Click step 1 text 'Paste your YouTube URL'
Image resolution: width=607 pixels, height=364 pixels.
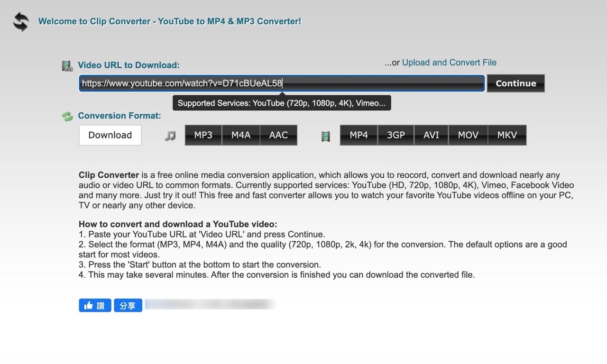coord(202,234)
